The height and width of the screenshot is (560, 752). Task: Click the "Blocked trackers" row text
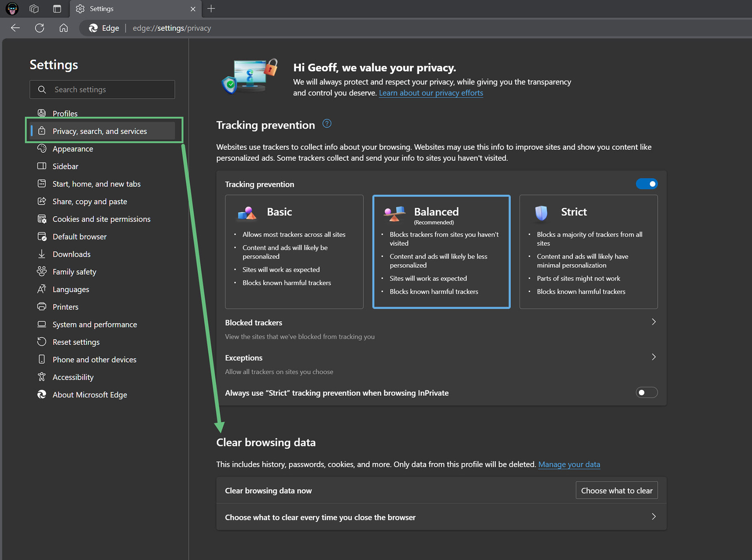pyautogui.click(x=254, y=323)
